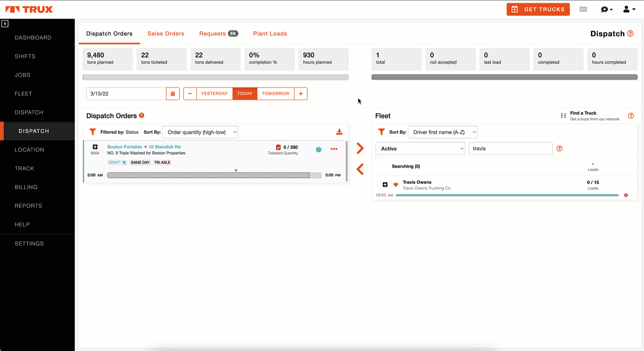Open the Active status dropdown
This screenshot has height=351, width=644.
(420, 149)
